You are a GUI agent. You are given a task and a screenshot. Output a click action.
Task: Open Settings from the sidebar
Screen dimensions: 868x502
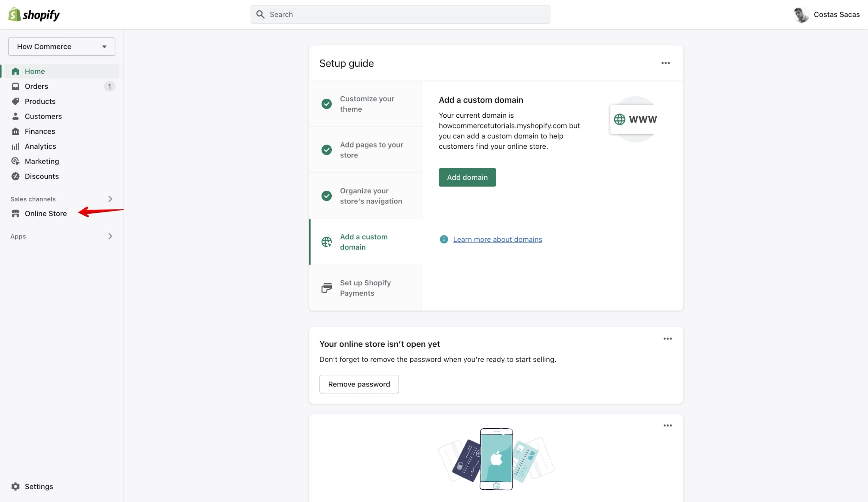pos(39,486)
